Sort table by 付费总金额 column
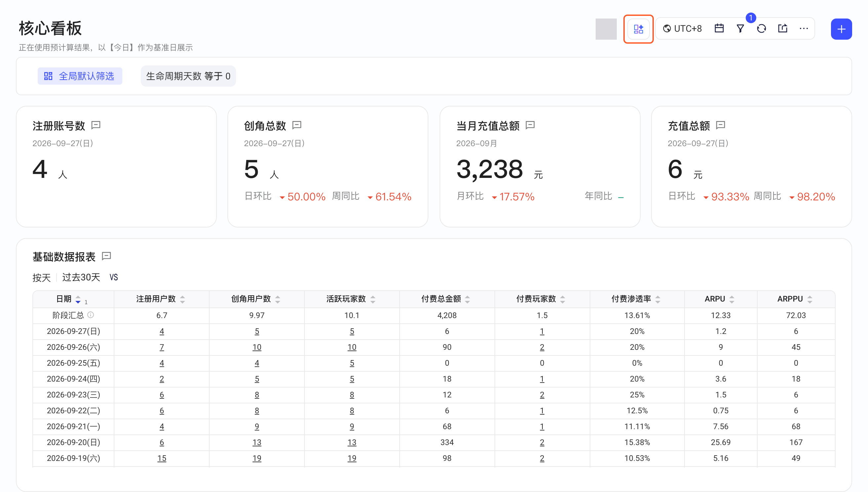Screen dimensions: 868x492 pyautogui.click(x=467, y=299)
